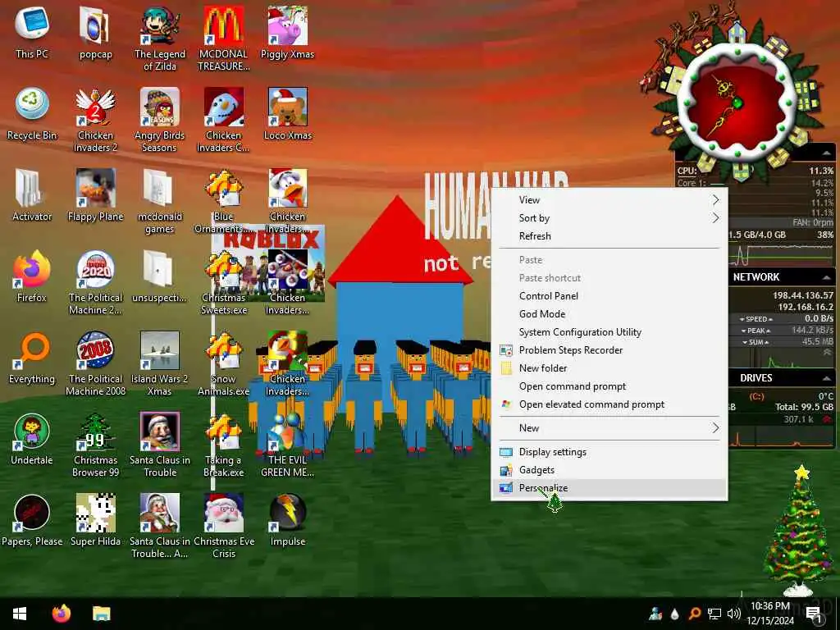Launch Firefox from the taskbar
Screen dimensions: 840x630
[61, 614]
